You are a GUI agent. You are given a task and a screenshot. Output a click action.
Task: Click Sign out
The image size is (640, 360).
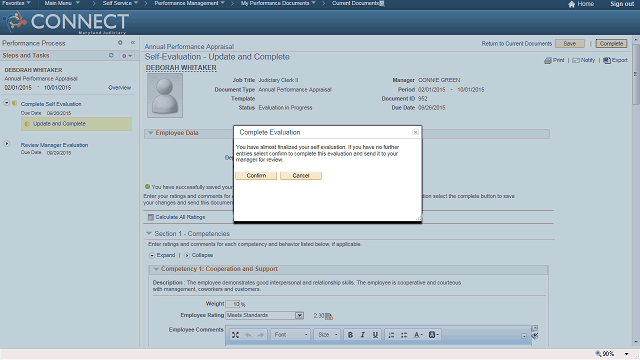coord(622,4)
